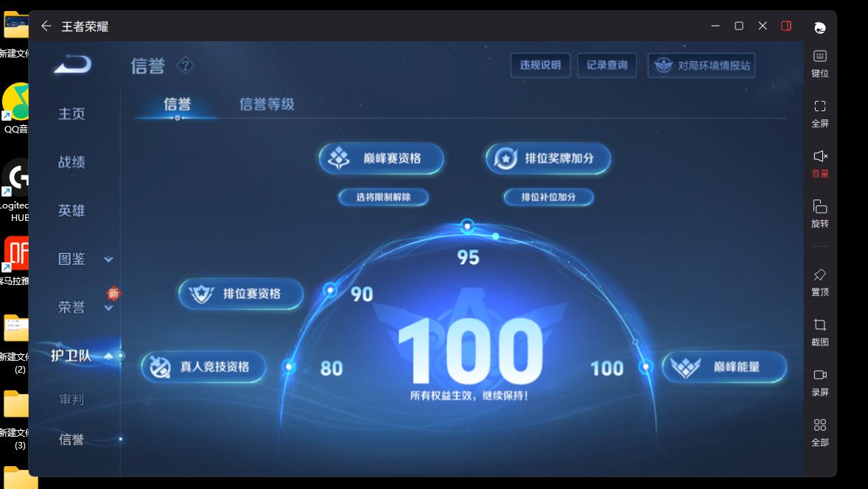Expand the 图鉴 menu chevron
Image resolution: width=868 pixels, height=489 pixels.
pos(108,259)
